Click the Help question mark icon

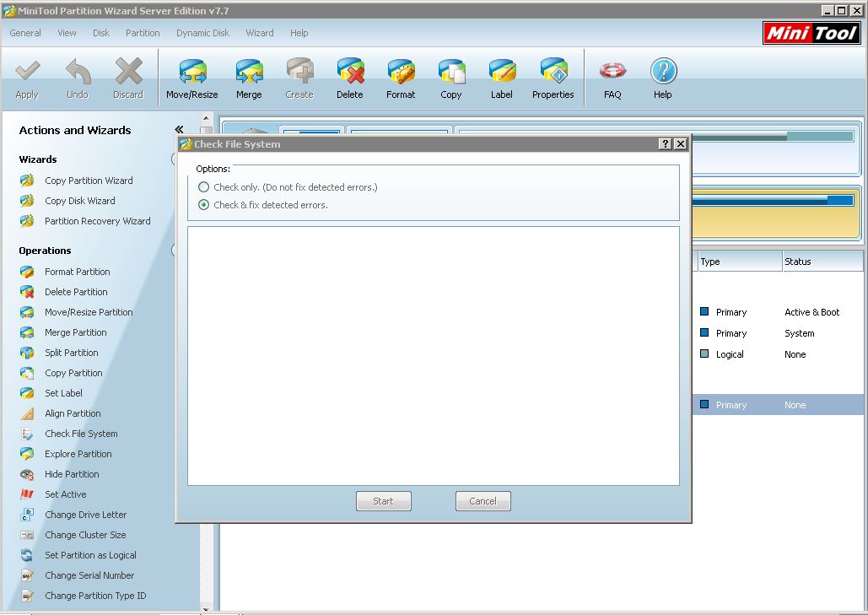click(x=663, y=71)
